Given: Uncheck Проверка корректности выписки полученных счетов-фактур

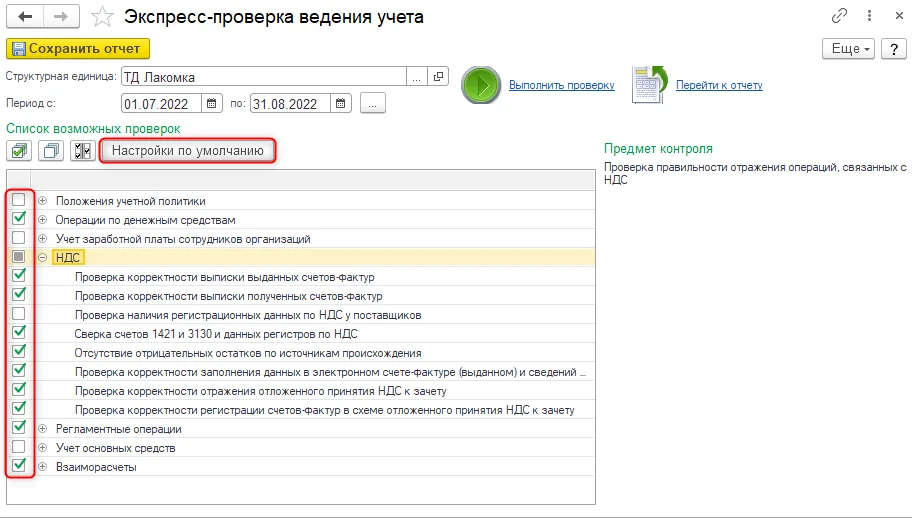Looking at the screenshot, I should pyautogui.click(x=19, y=295).
